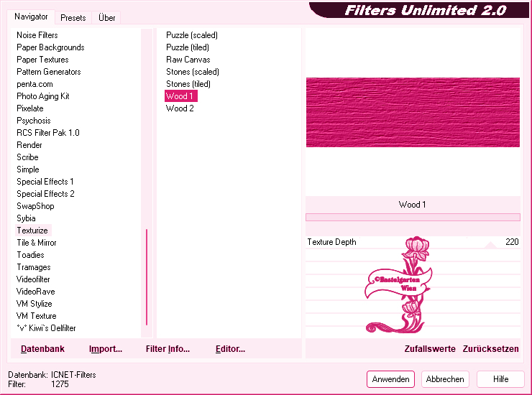Select Scribe category

point(27,157)
